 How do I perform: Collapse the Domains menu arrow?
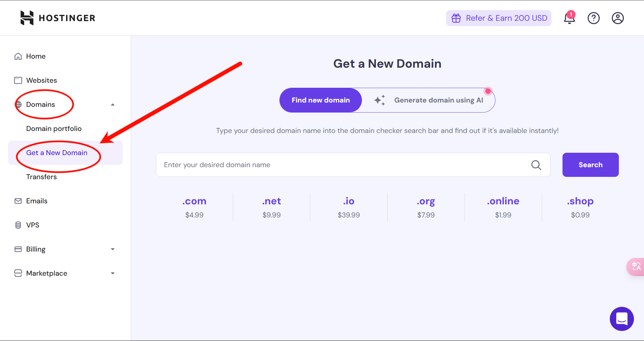tap(113, 105)
